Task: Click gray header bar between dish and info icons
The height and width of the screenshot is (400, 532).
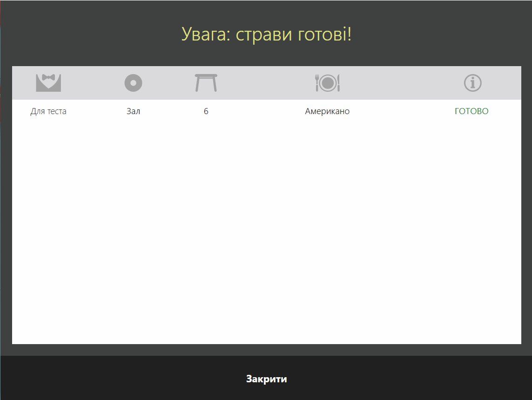Action: point(400,83)
